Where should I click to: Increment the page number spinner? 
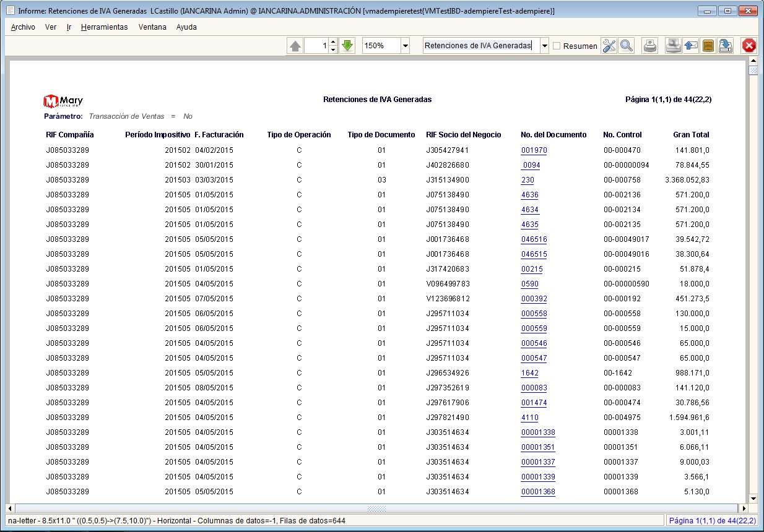pyautogui.click(x=333, y=42)
